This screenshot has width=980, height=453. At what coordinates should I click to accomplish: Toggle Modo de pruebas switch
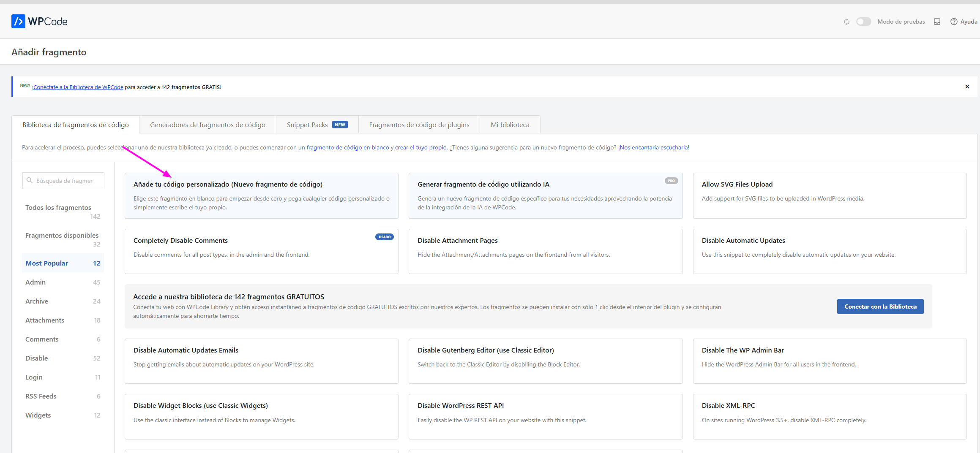pos(863,22)
